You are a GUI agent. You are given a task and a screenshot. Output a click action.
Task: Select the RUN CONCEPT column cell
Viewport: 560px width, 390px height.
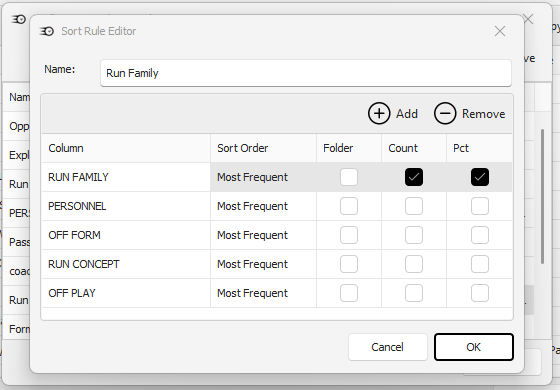(126, 264)
